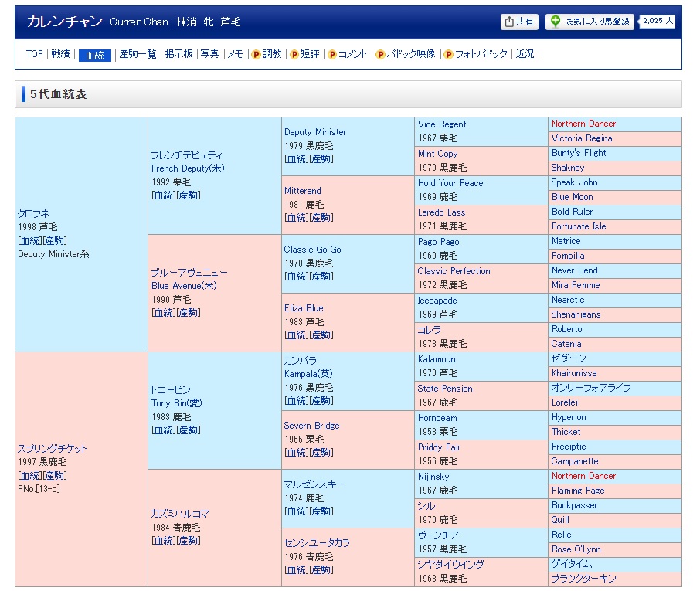Open the 戦績 tab

60,54
